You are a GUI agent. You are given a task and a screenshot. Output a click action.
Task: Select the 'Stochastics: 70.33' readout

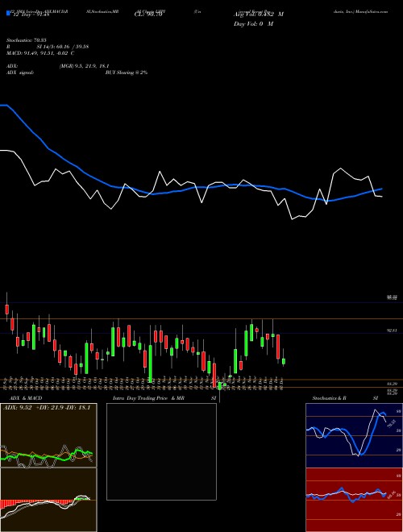tap(27, 40)
